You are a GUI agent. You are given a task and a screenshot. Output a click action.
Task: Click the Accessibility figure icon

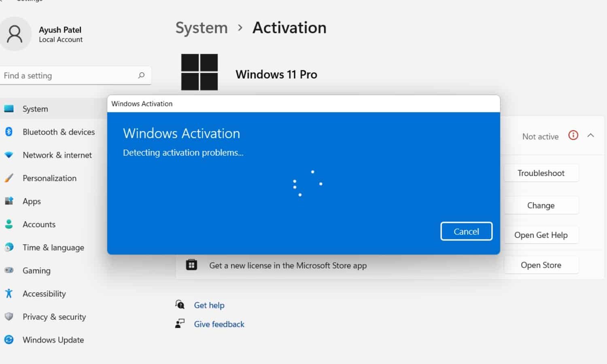(x=9, y=293)
